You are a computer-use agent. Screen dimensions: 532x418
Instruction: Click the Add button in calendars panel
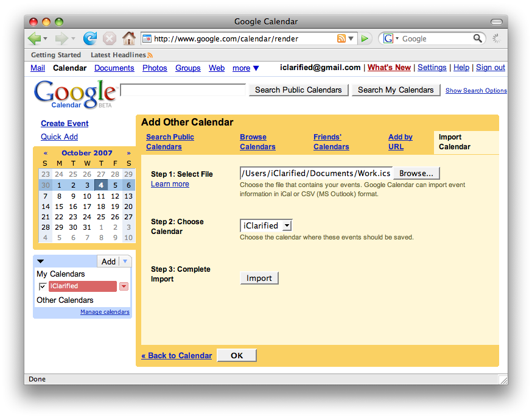(108, 261)
